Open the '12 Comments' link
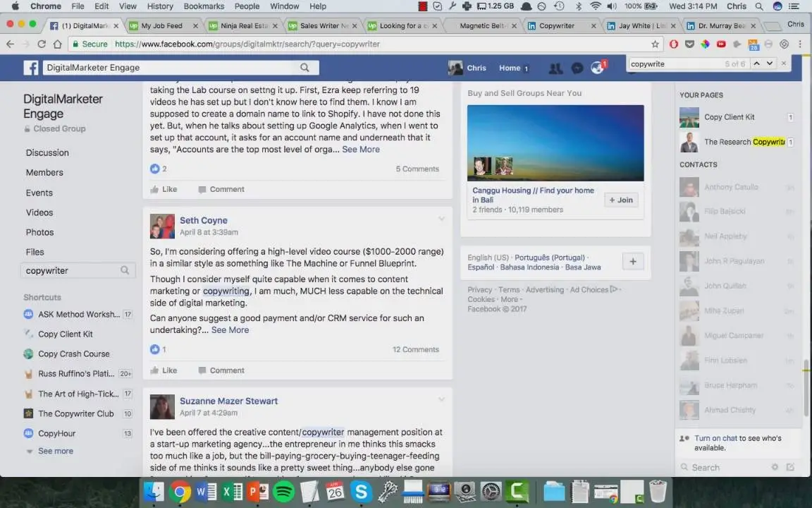This screenshot has height=508, width=812. [x=416, y=349]
